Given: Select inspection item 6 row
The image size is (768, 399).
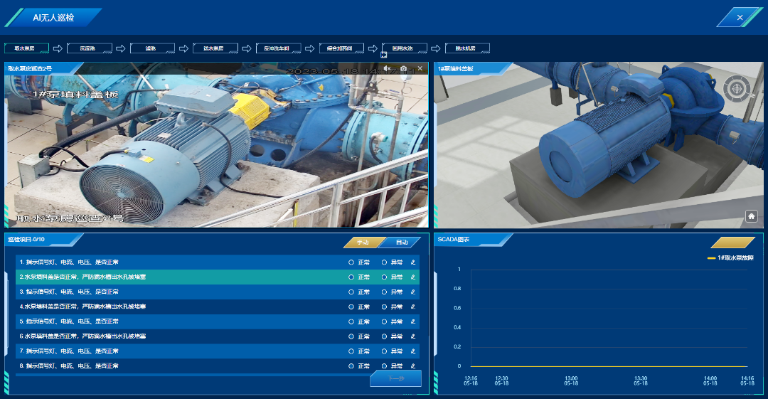Looking at the screenshot, I should pyautogui.click(x=217, y=336).
